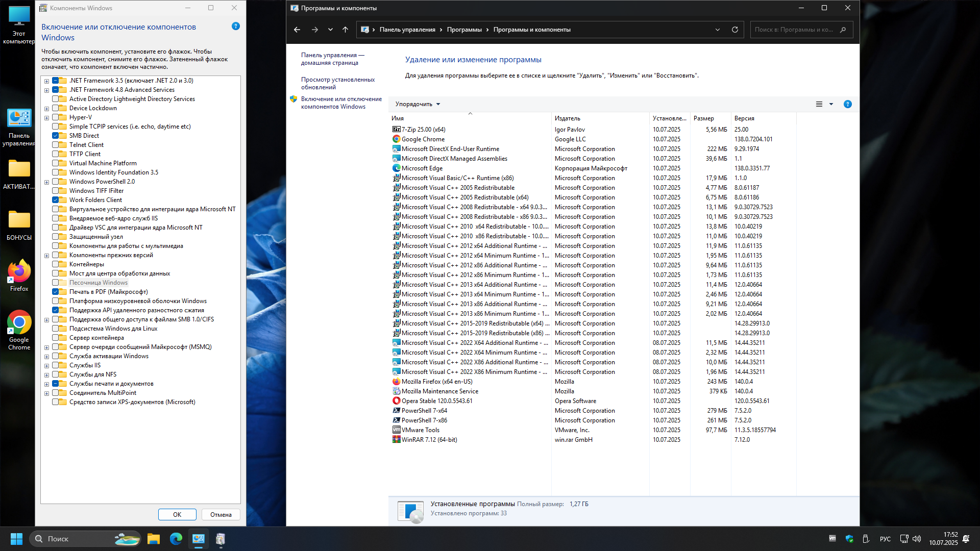The height and width of the screenshot is (551, 980).
Task: Open the Упорядочить dropdown menu
Action: click(x=418, y=104)
